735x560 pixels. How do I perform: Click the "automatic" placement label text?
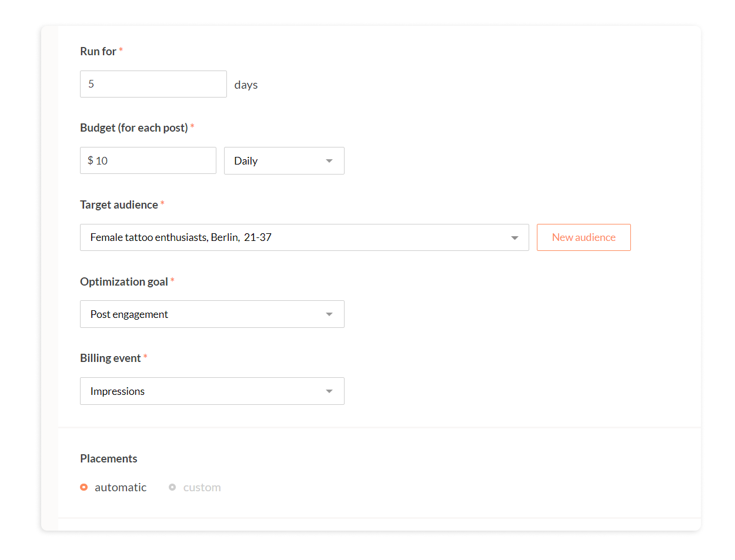pyautogui.click(x=121, y=487)
